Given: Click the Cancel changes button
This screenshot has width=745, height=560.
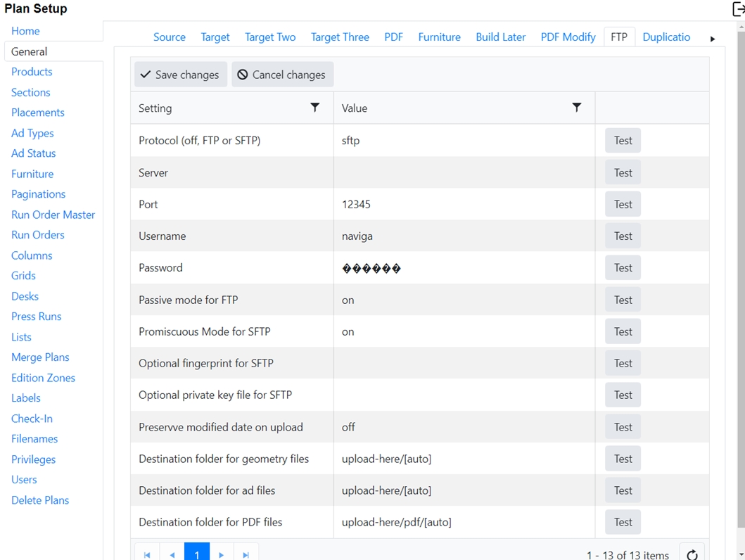Looking at the screenshot, I should click(x=282, y=75).
